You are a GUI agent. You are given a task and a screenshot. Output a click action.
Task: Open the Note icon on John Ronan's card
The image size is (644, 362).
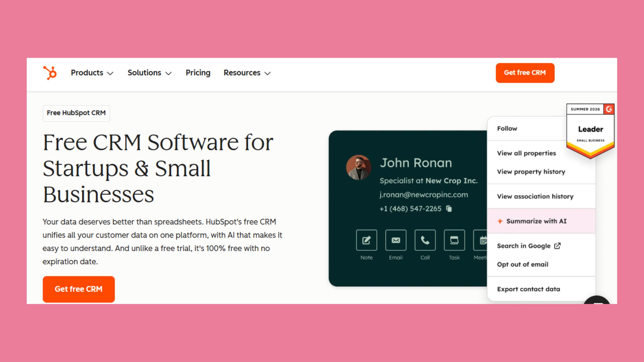click(x=366, y=240)
